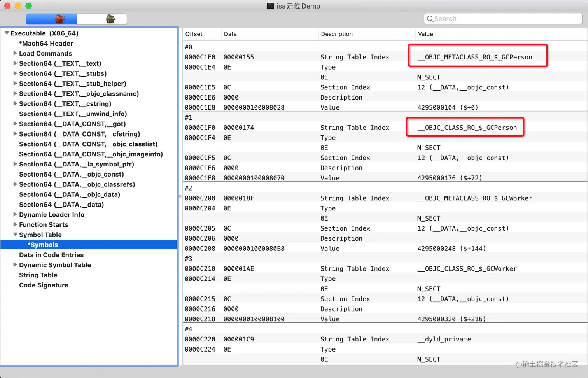This screenshot has height=378, width=588.
Task: Click the offset cell 0000C210
Action: coord(200,269)
